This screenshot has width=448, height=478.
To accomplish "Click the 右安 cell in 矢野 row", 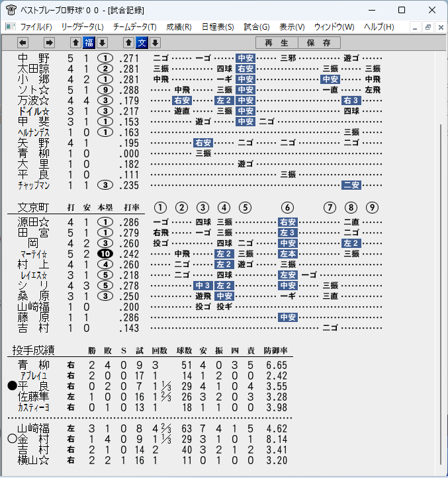I will (203, 143).
